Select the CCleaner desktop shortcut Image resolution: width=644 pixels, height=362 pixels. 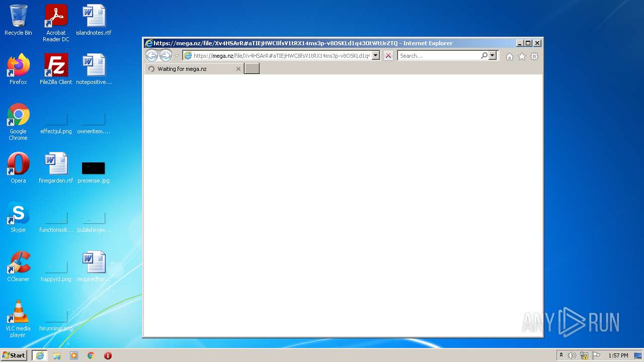[18, 266]
